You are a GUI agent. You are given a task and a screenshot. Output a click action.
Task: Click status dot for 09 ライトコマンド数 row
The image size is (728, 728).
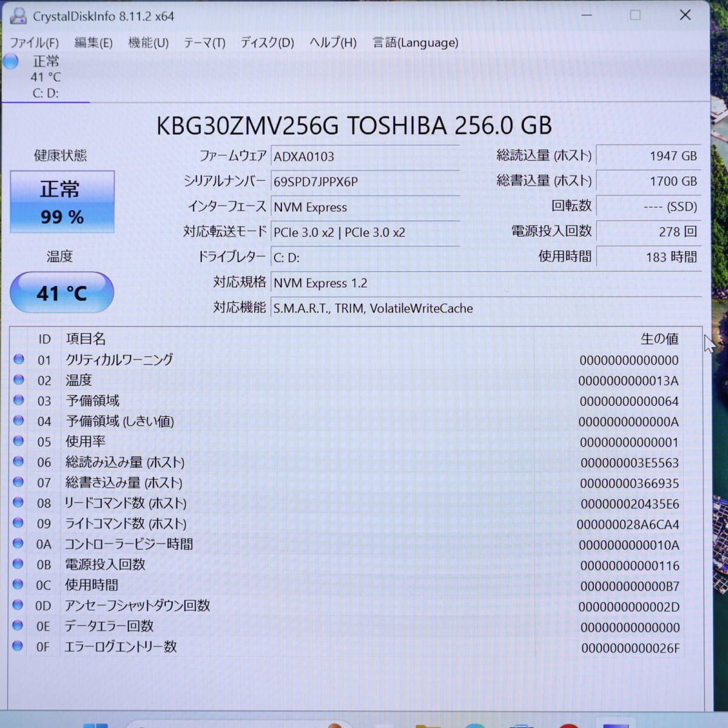pyautogui.click(x=19, y=523)
